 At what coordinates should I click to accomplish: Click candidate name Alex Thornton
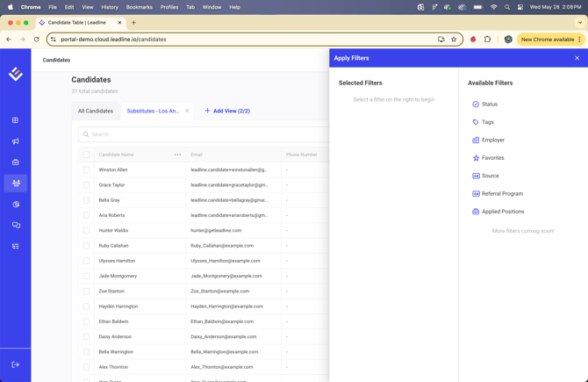pyautogui.click(x=113, y=367)
